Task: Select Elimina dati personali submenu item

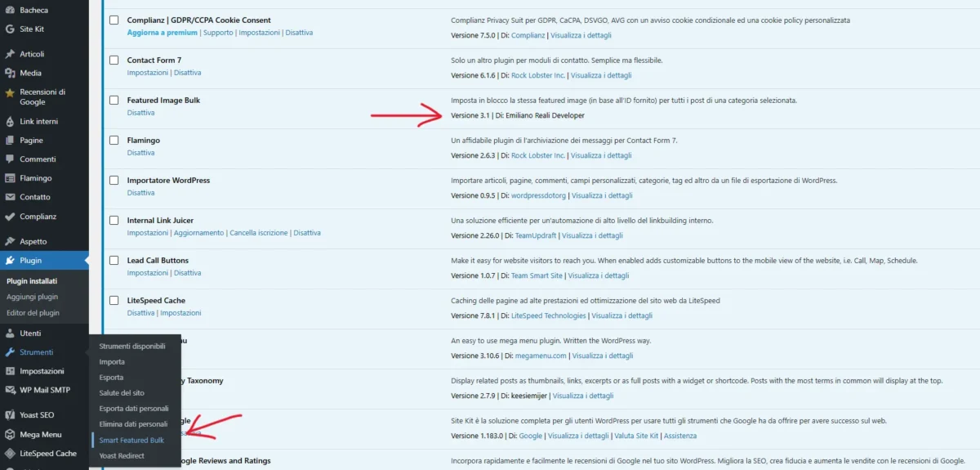Action: coord(133,424)
